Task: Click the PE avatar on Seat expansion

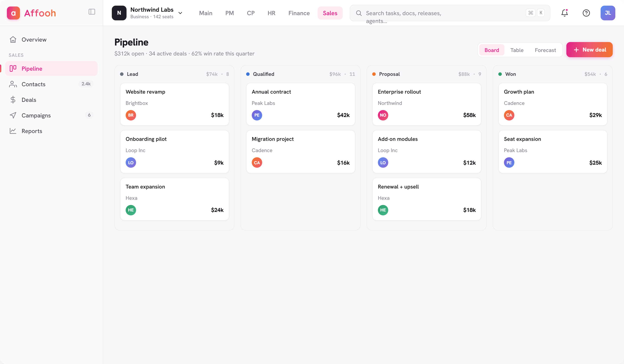Action: 509,163
